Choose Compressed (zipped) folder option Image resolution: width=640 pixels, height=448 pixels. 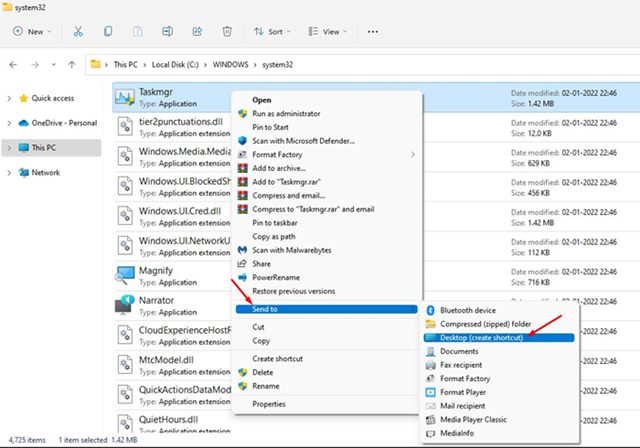487,324
